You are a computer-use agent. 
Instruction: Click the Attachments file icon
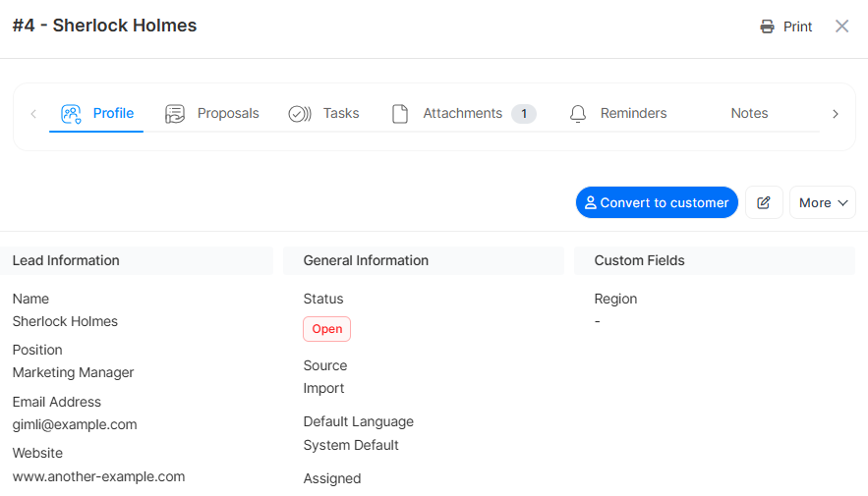(x=400, y=114)
